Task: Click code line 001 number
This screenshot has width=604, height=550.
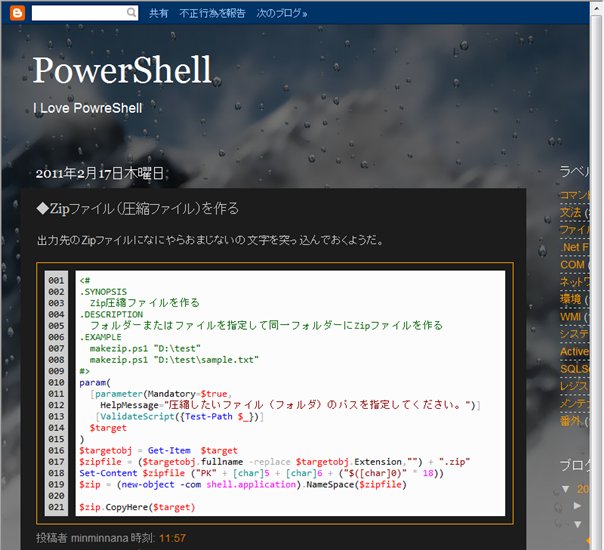Action: [x=56, y=280]
